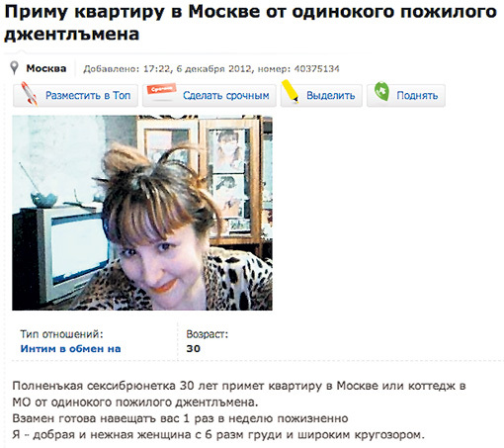This screenshot has height=448, width=504.
Task: Click the "Поднять" button text
Action: click(x=417, y=96)
